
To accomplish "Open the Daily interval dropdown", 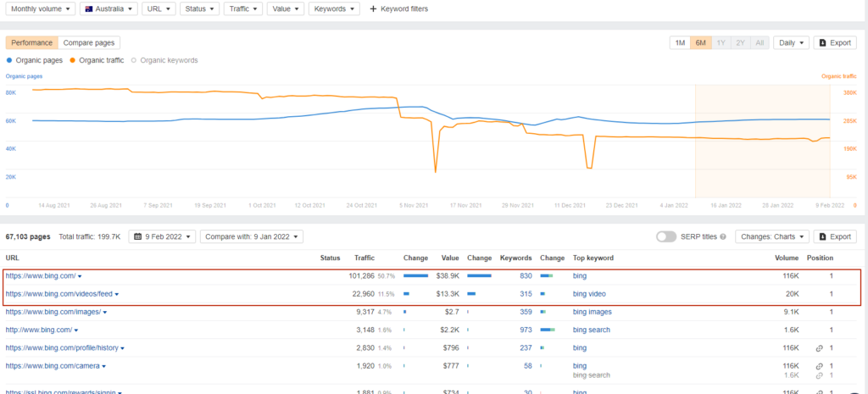I will 791,42.
